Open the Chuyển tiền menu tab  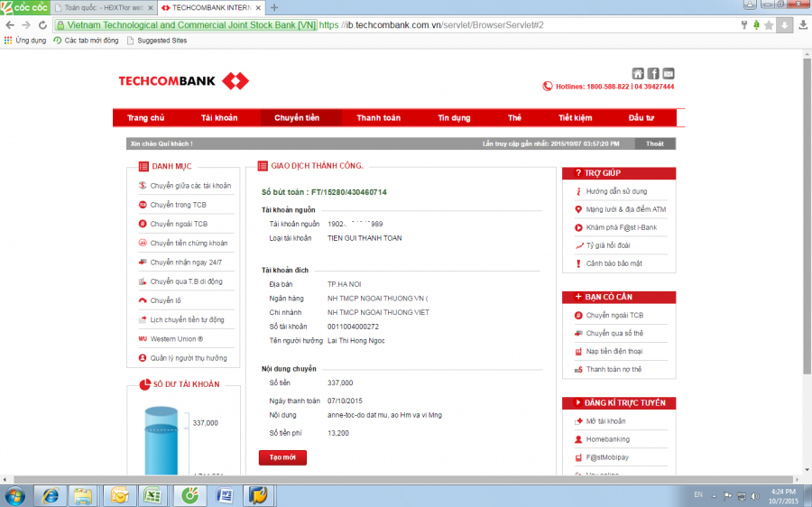pos(297,118)
